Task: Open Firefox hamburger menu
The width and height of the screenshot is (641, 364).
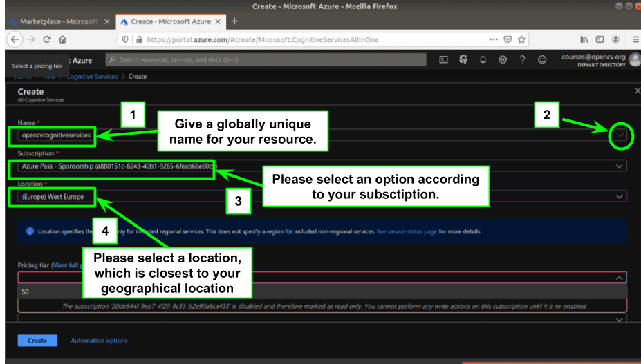Action: [635, 39]
